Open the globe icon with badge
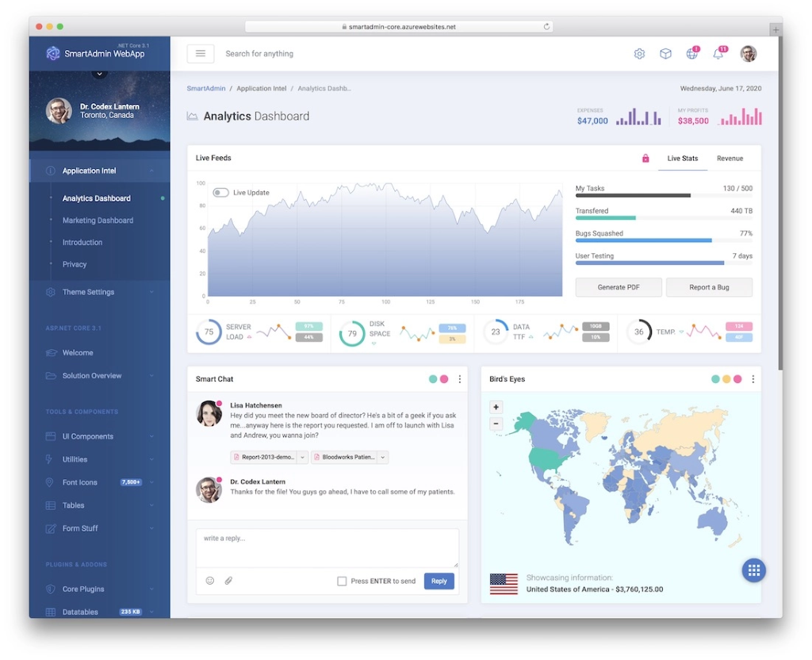812x660 pixels. (x=691, y=53)
